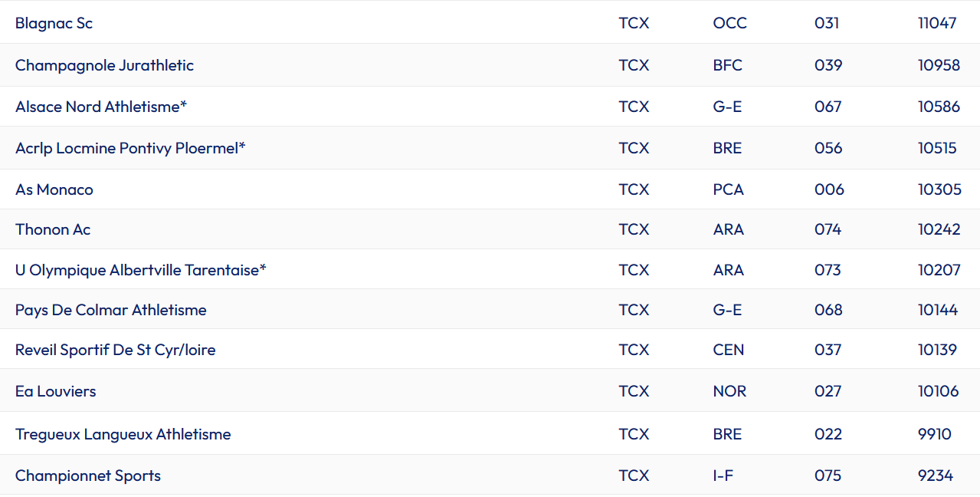Click the OCC league code for Blagnac

pos(729,23)
